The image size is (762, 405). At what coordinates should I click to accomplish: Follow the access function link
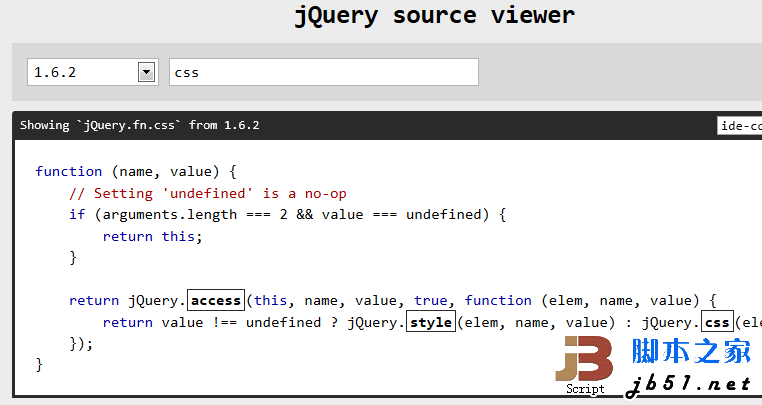click(x=215, y=300)
